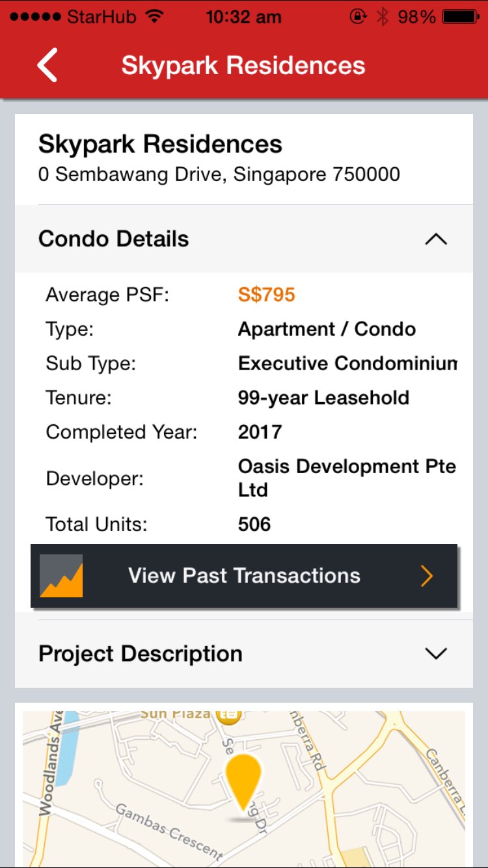This screenshot has width=488, height=868.
Task: Tap the Sembawang Drive address line
Action: 219,174
